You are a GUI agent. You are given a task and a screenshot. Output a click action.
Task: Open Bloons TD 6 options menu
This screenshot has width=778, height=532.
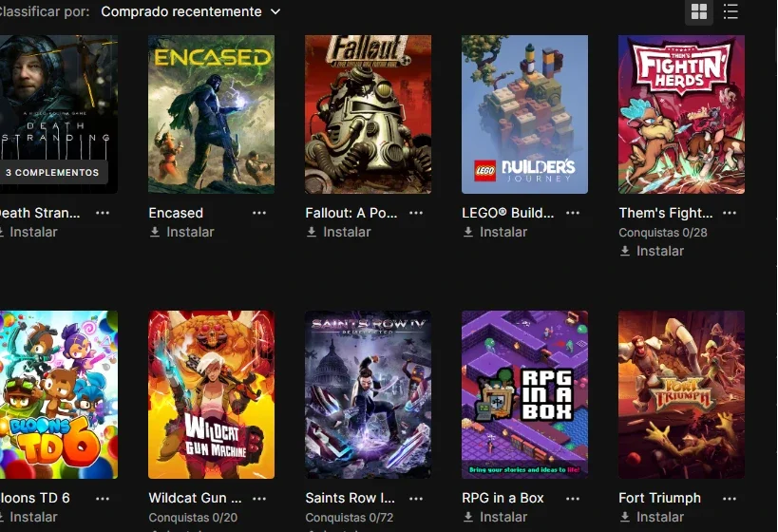coord(103,498)
